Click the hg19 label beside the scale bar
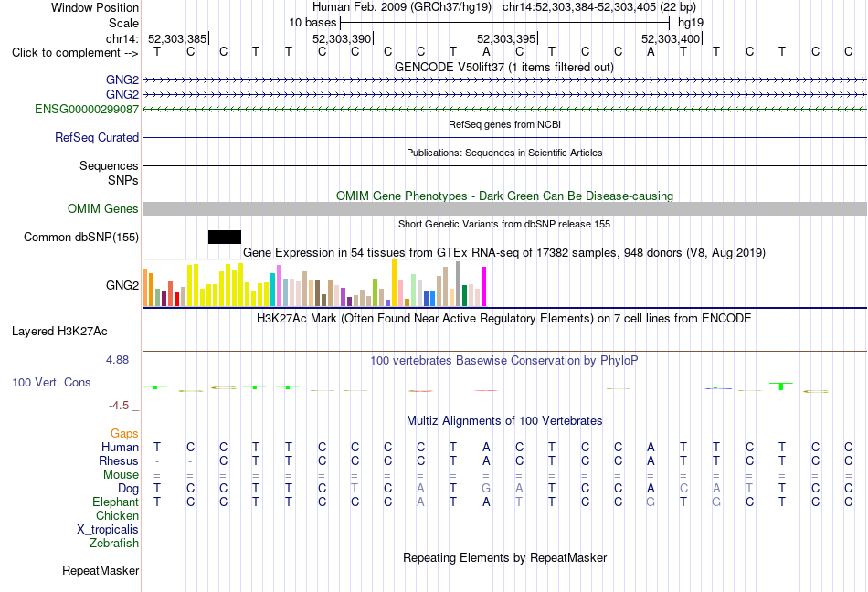 point(691,23)
